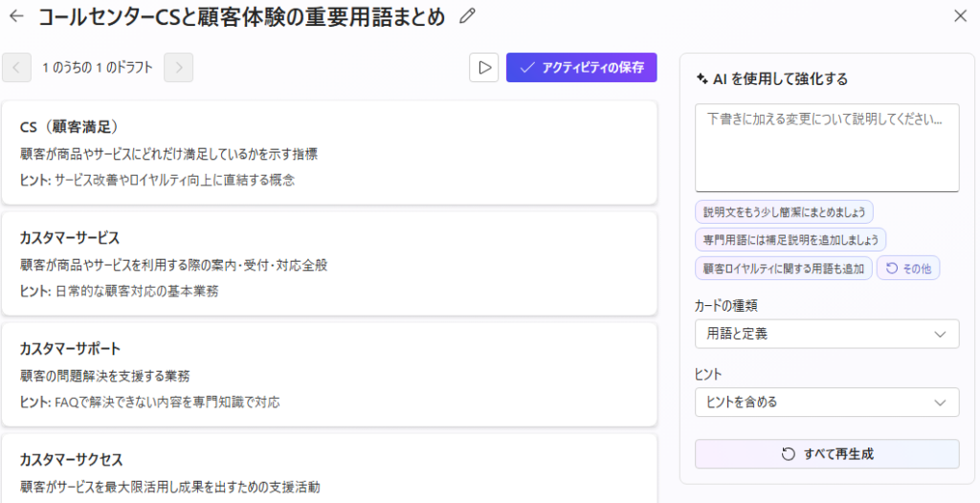Image resolution: width=980 pixels, height=503 pixels.
Task: Select suggestion 専門用語には補足説明を追加しましょう
Action: coord(790,239)
